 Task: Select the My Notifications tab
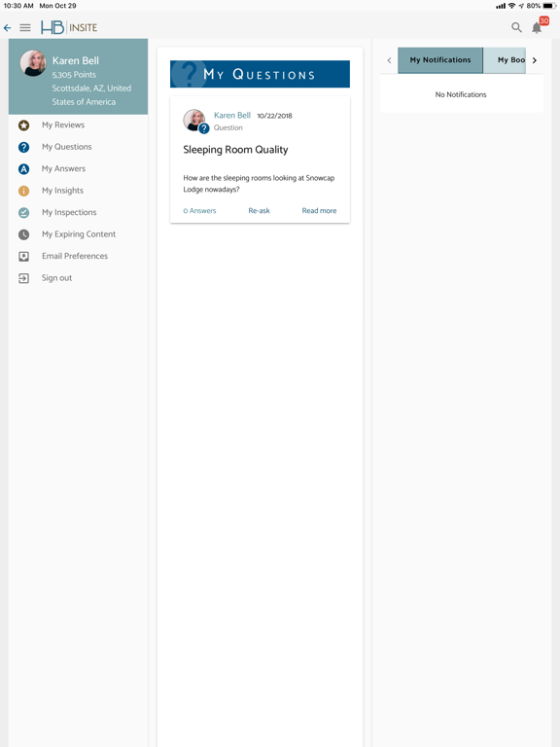click(x=440, y=60)
